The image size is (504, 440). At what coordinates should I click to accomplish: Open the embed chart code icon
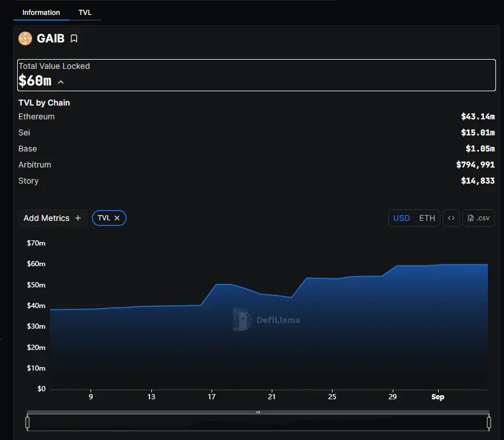pyautogui.click(x=451, y=218)
